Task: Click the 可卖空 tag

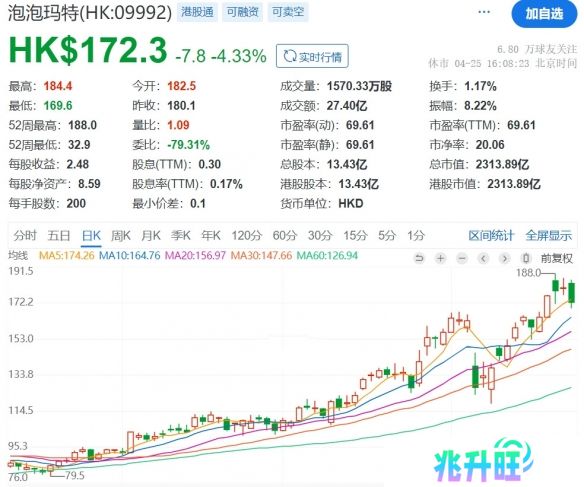Action: (x=288, y=12)
